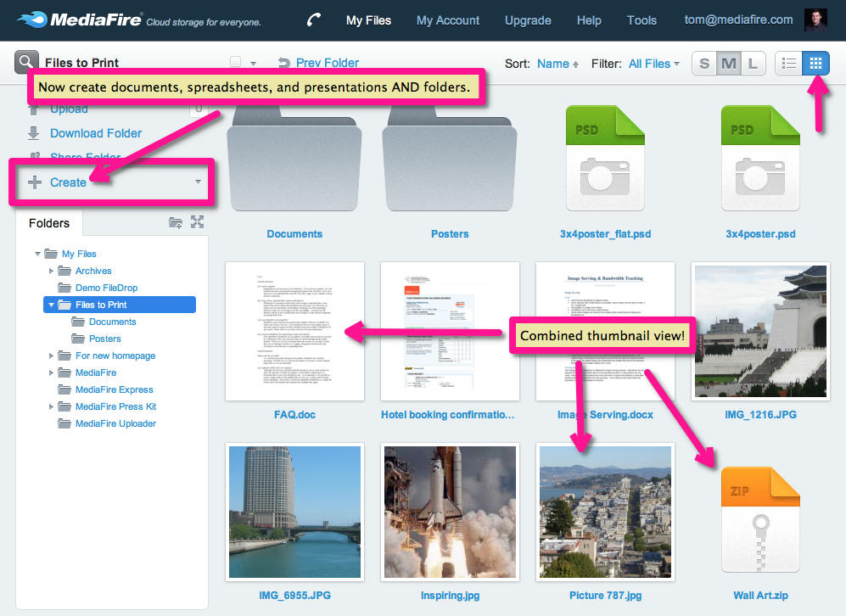
Task: Collapse the Files to Print tree node
Action: pyautogui.click(x=51, y=305)
